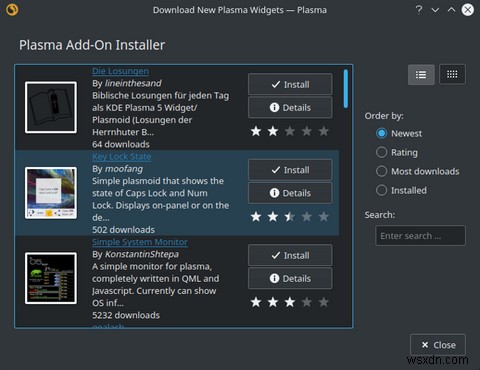This screenshot has width=480, height=370.
Task: Switch to list view mode icon
Action: point(421,74)
